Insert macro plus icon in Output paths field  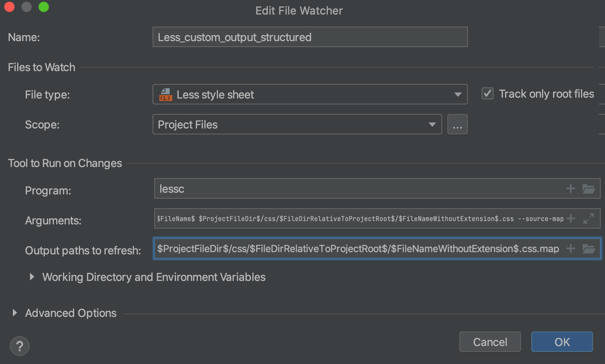point(570,248)
